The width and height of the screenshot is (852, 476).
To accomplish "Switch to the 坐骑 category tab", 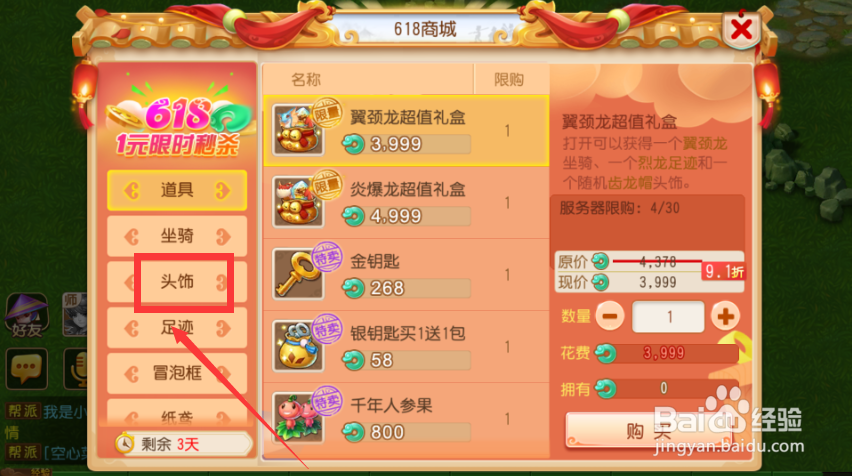I will point(177,236).
